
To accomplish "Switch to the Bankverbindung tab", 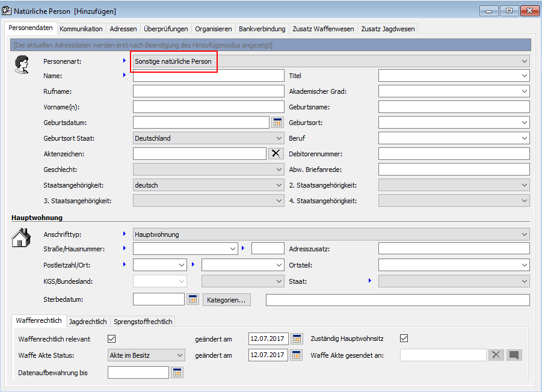I will 262,29.
